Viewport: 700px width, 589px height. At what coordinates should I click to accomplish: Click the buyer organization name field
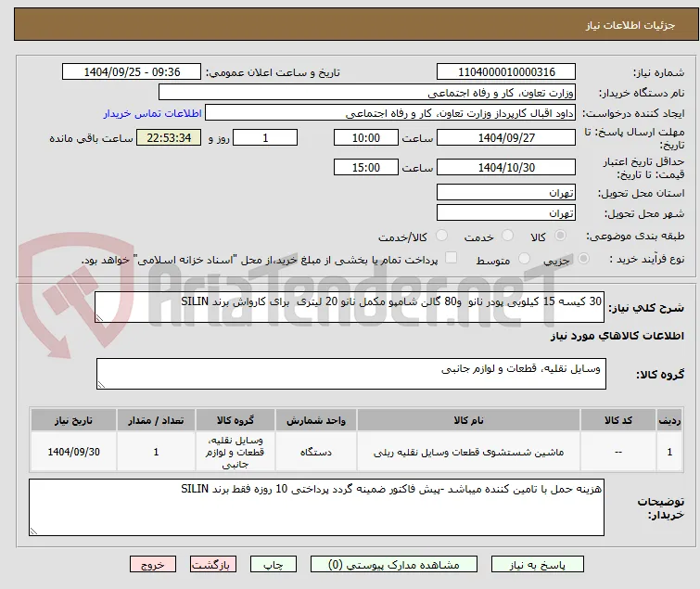click(x=367, y=93)
